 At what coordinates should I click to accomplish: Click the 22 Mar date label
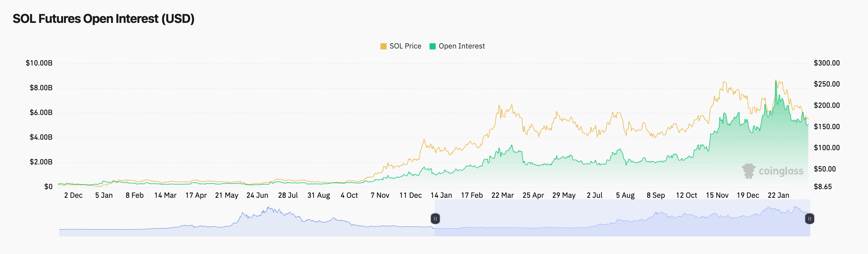(x=502, y=195)
